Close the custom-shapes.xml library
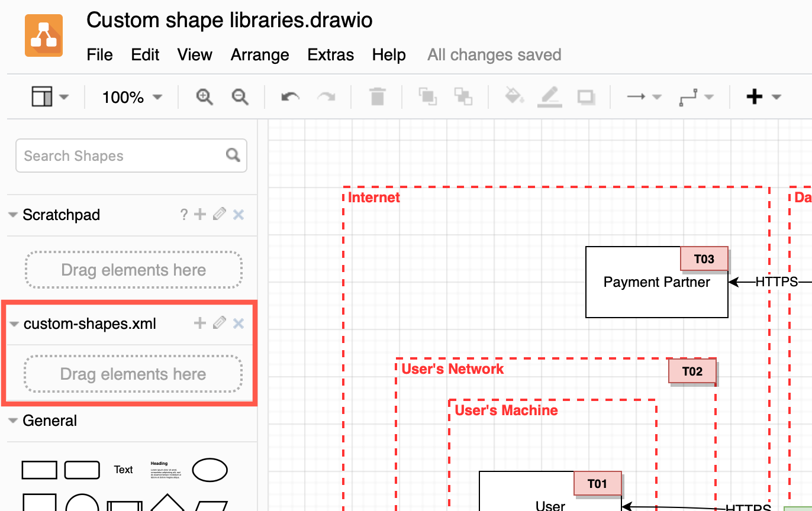Screen dimensions: 812x511 point(239,323)
